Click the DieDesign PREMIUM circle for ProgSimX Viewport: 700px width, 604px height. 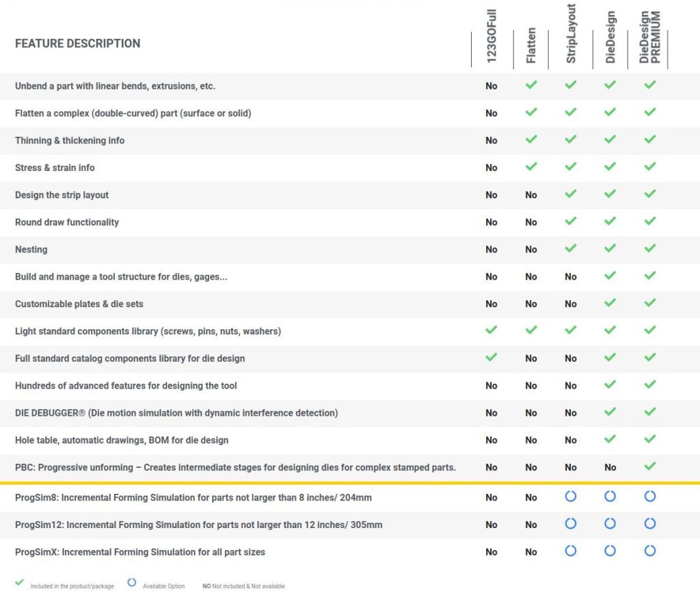click(x=650, y=551)
